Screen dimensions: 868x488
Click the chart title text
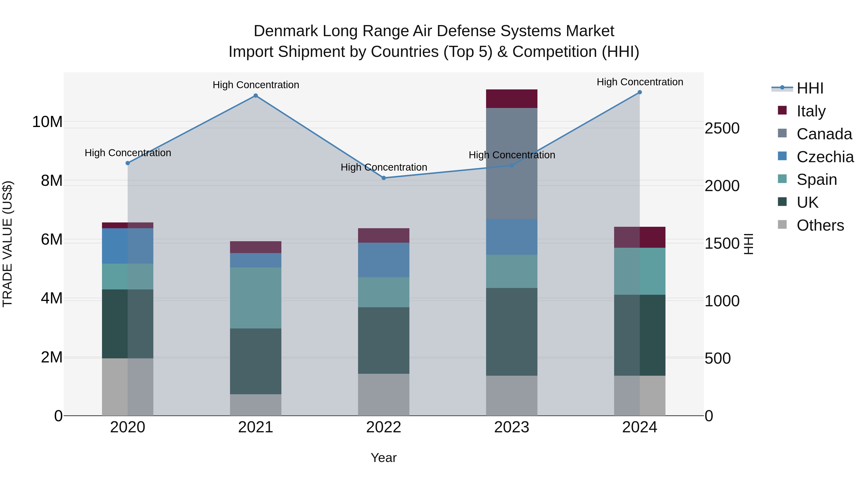click(434, 41)
